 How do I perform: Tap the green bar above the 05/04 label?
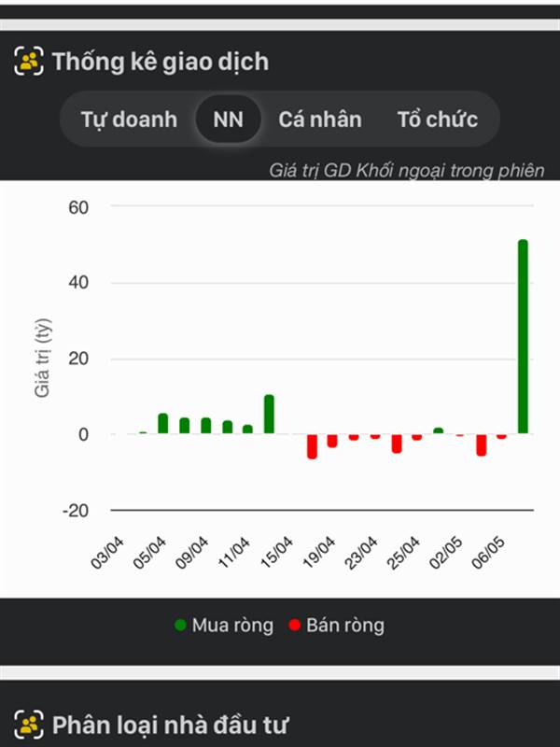(x=162, y=424)
